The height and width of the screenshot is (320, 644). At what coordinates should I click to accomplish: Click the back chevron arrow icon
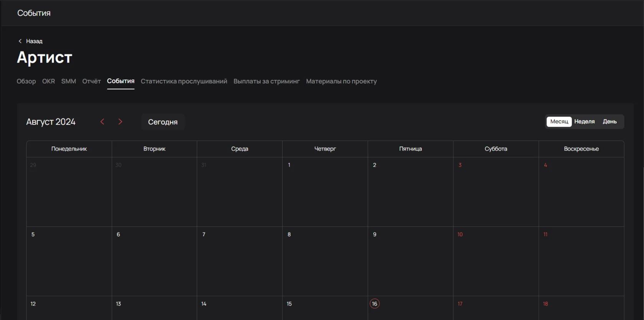(20, 41)
